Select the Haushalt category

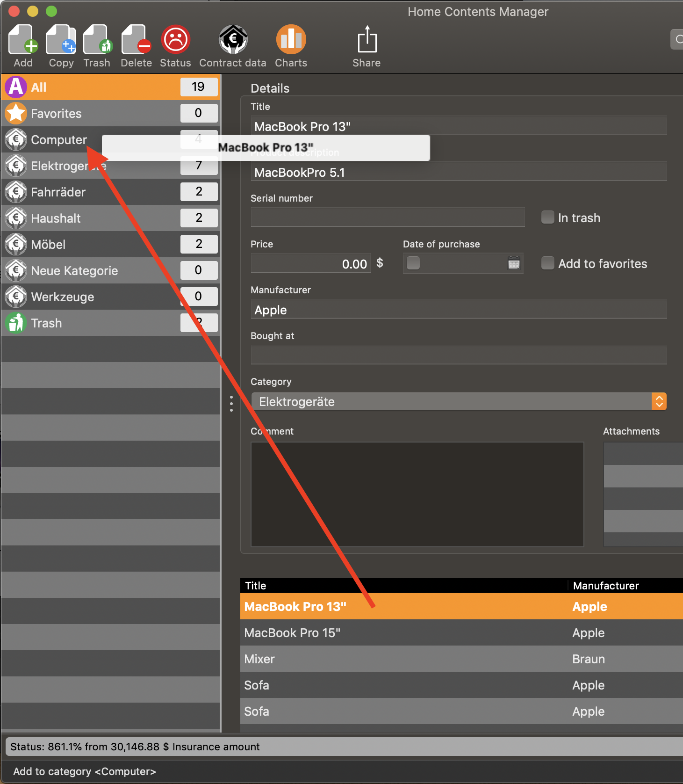coord(111,218)
